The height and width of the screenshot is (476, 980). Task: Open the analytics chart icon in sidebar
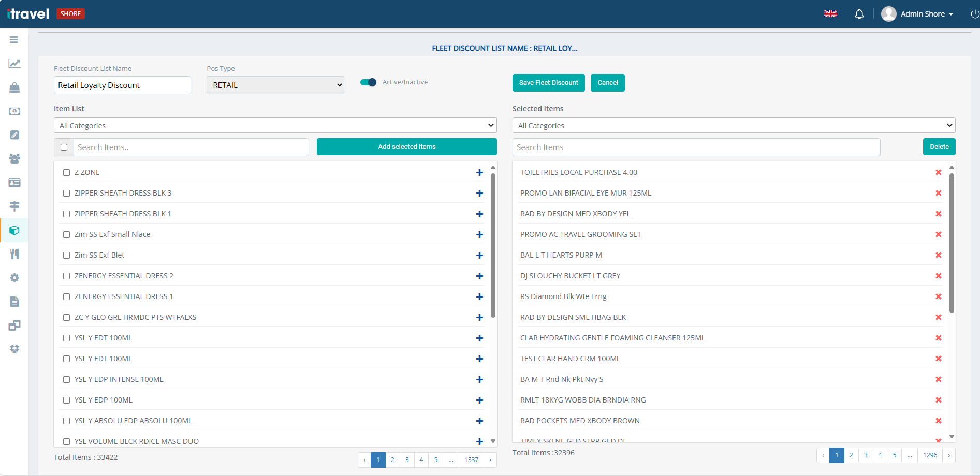click(x=14, y=64)
